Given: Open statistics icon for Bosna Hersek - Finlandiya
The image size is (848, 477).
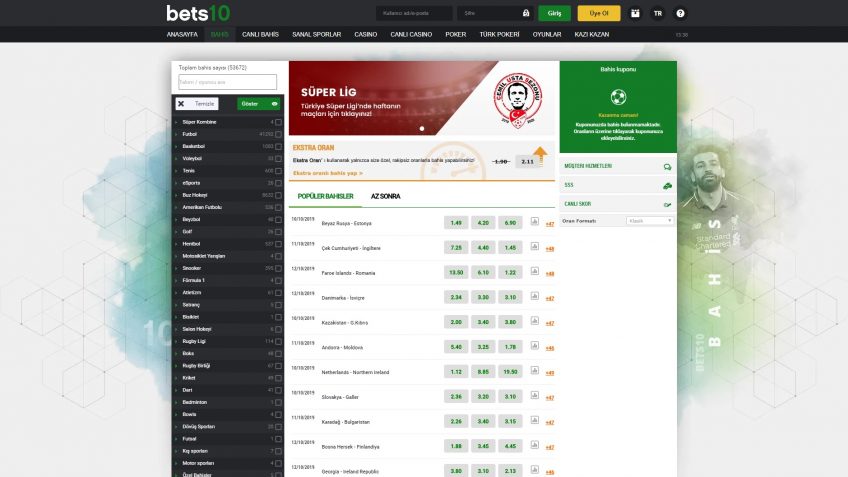Looking at the screenshot, I should point(534,446).
